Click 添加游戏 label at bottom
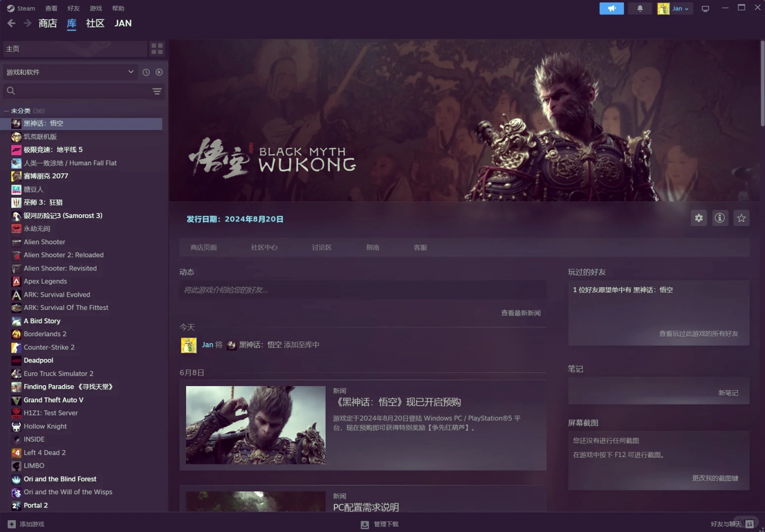The image size is (765, 532). tap(32, 524)
